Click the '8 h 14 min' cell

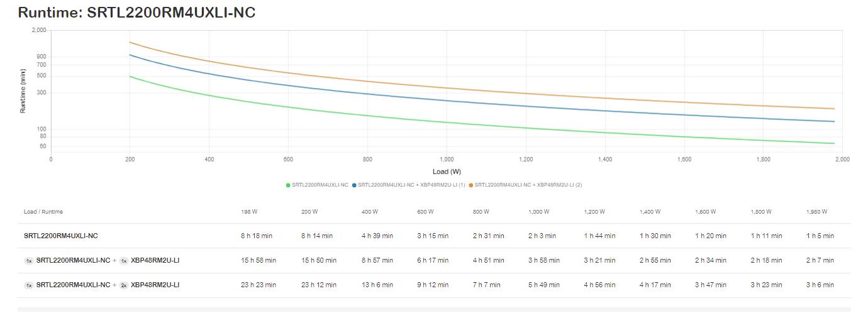click(x=317, y=236)
